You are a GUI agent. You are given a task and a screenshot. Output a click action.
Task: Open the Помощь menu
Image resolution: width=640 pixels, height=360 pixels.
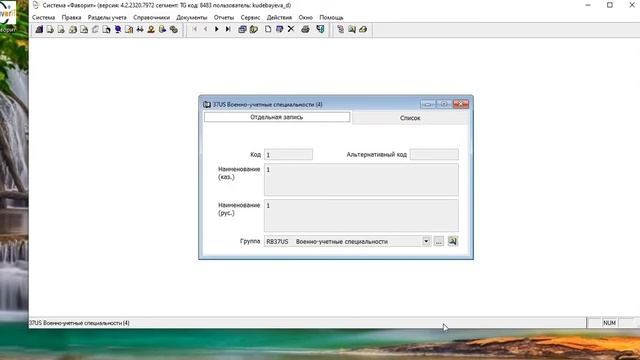(x=331, y=18)
